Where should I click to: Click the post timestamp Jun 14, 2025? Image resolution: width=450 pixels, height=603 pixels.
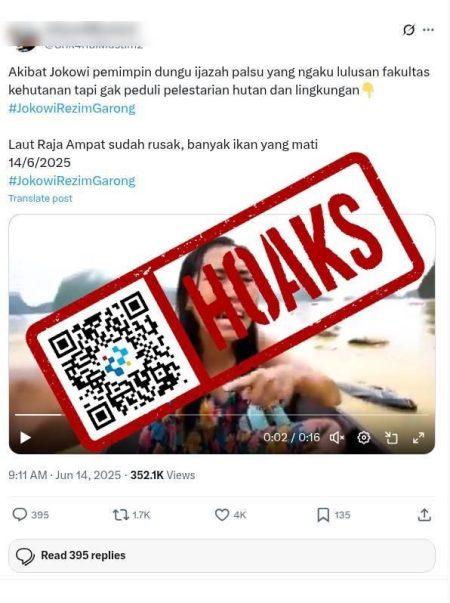pos(88,475)
